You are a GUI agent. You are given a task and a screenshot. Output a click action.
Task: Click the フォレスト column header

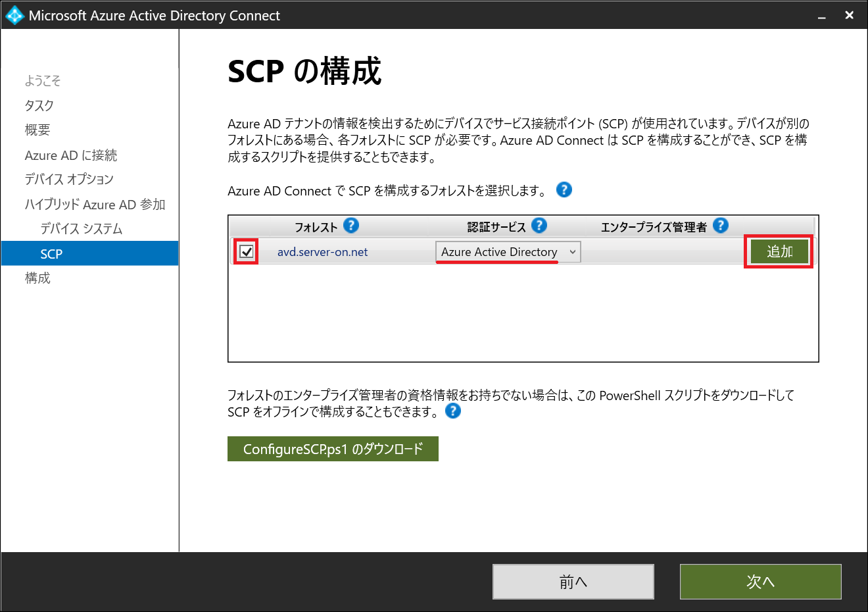(x=316, y=227)
